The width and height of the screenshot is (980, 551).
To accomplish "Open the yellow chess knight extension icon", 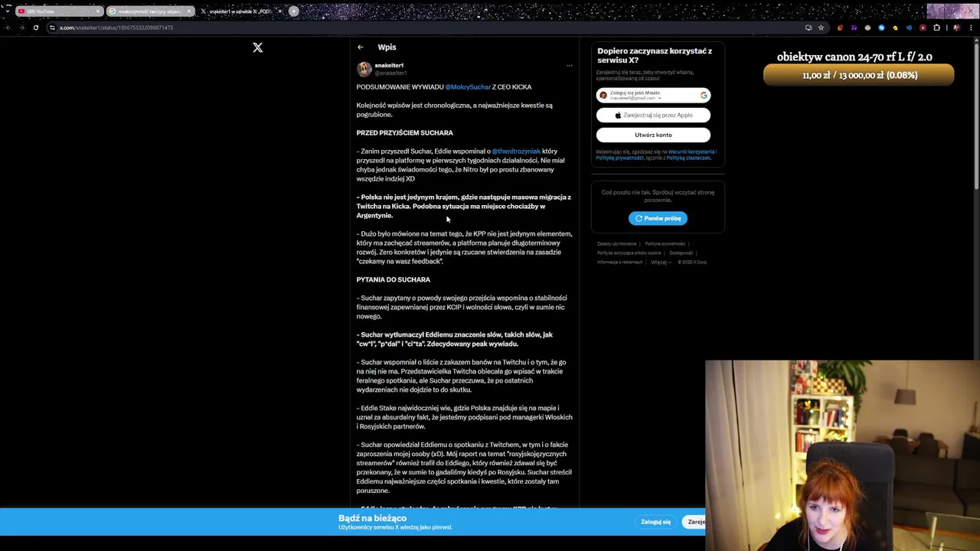I will pyautogui.click(x=895, y=28).
